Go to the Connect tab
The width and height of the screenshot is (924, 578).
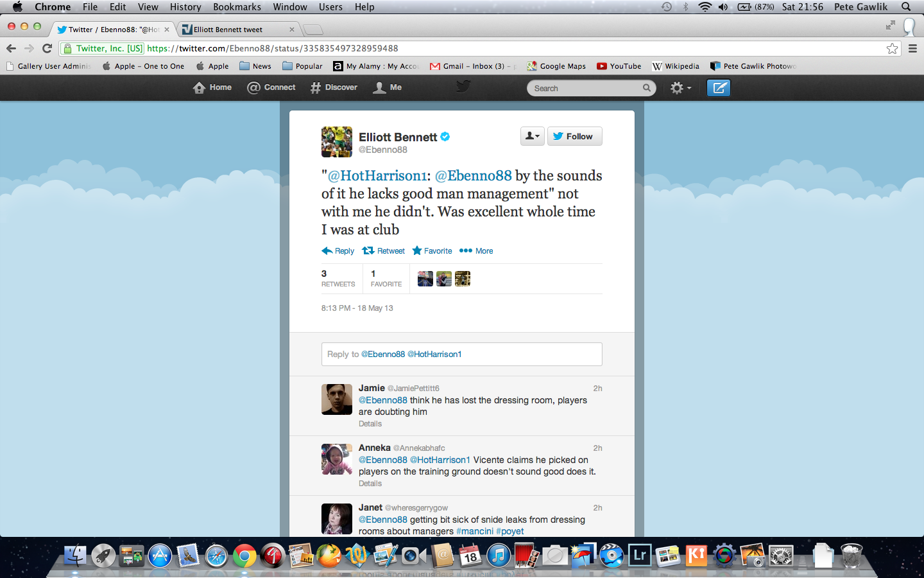point(271,87)
